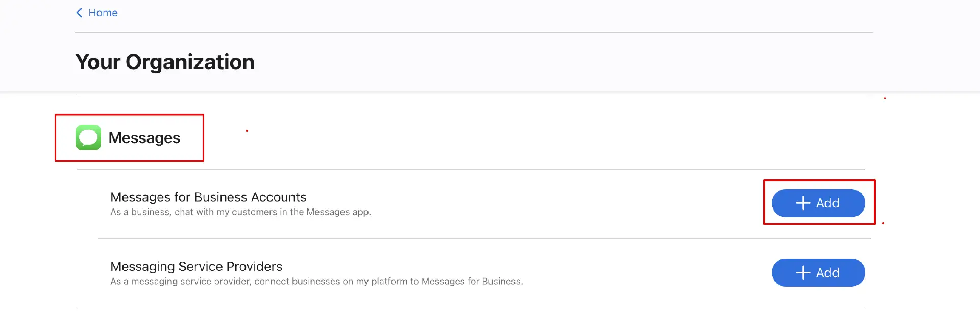Add a Messages for Business Account
Screen dimensions: 980x326
click(x=818, y=203)
